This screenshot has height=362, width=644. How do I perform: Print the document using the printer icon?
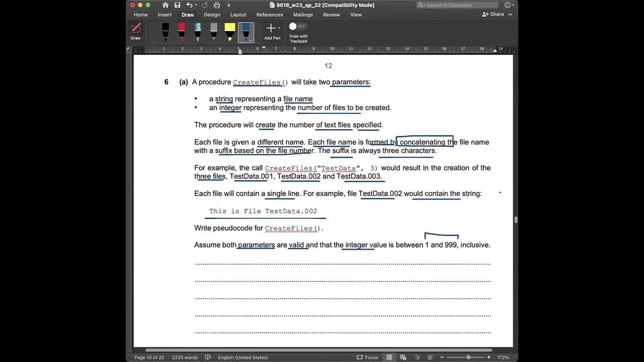[217, 5]
